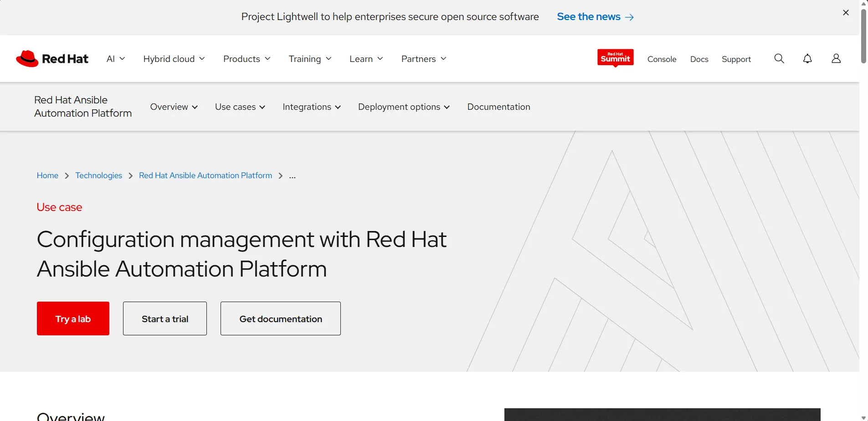The width and height of the screenshot is (868, 421).
Task: Open the Console link
Action: [662, 59]
